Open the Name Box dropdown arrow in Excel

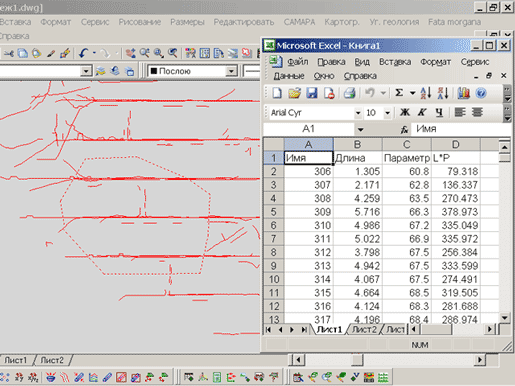pyautogui.click(x=360, y=129)
